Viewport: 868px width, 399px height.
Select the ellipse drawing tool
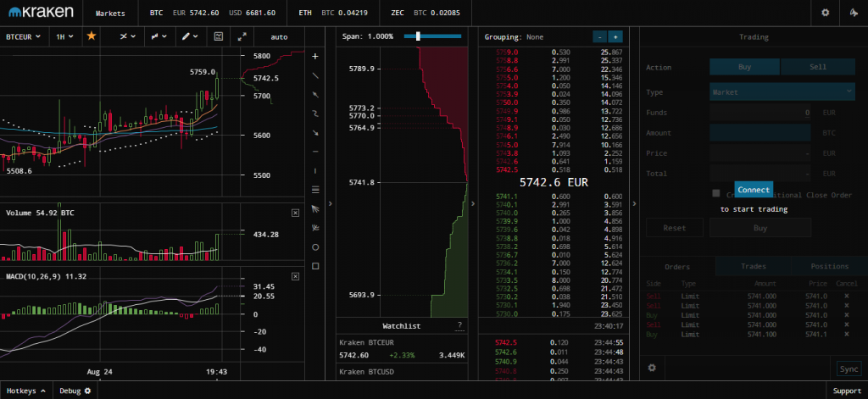click(x=315, y=247)
